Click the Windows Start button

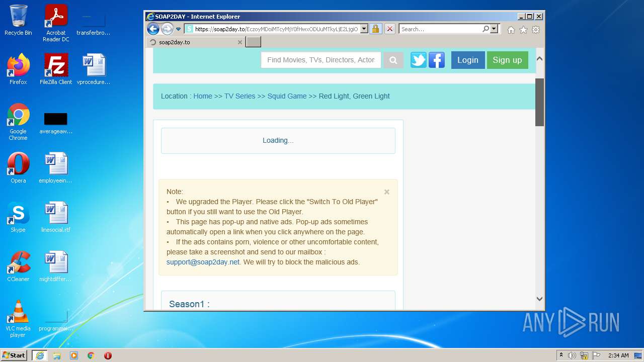click(14, 355)
